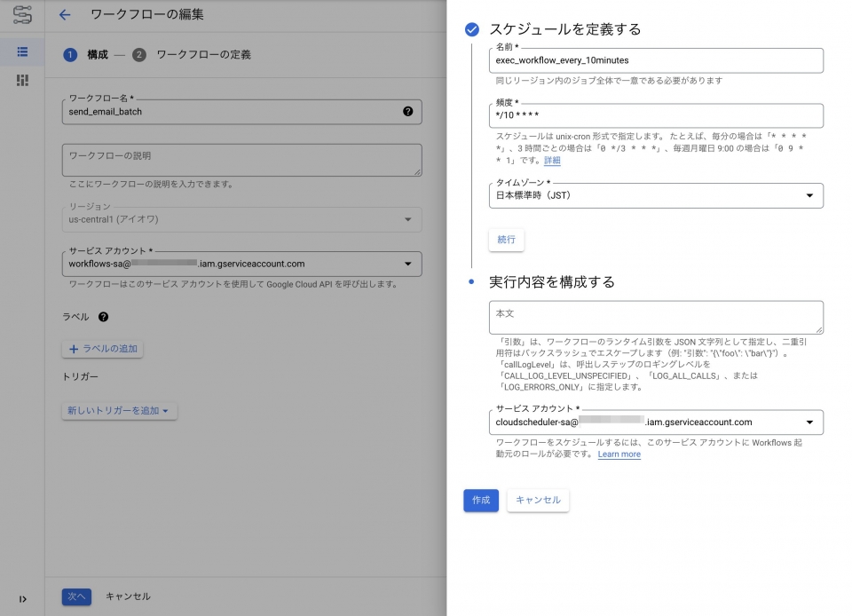The image size is (852, 616).
Task: Open the workflows list sidebar icon
Action: point(22,52)
